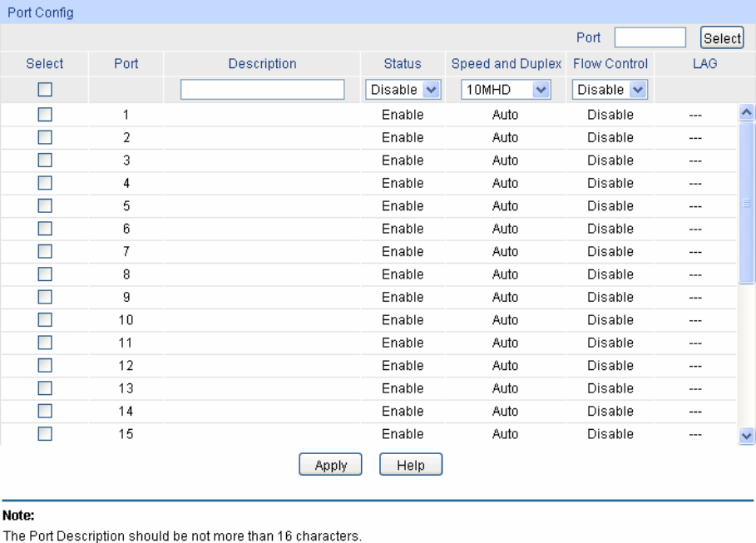Expand the Speed and Duplex 10MHD dropdown
756x543 pixels.
506,90
